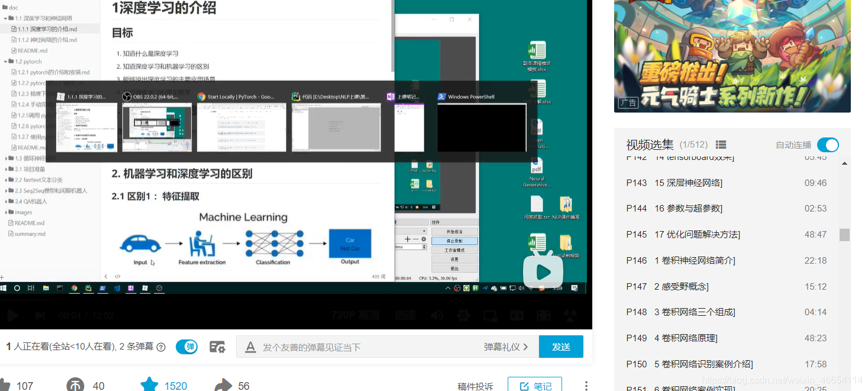Screen dimensions: 868x391
Task: Click the next-video button in player bar
Action: tap(40, 315)
